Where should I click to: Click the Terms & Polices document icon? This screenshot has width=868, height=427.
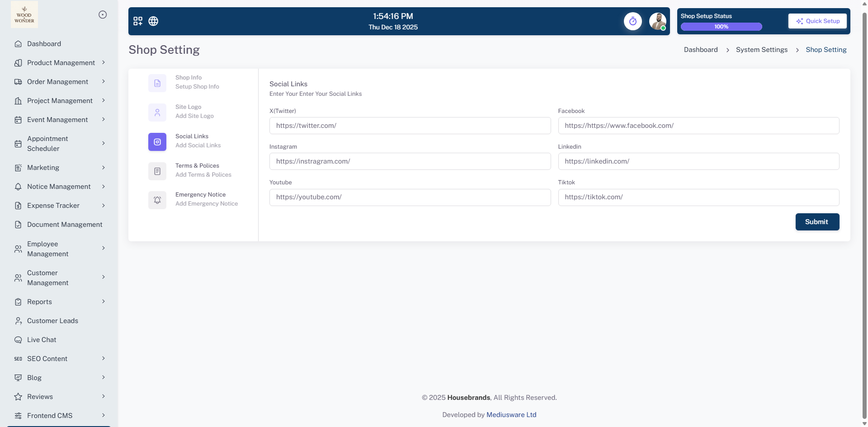(x=157, y=171)
